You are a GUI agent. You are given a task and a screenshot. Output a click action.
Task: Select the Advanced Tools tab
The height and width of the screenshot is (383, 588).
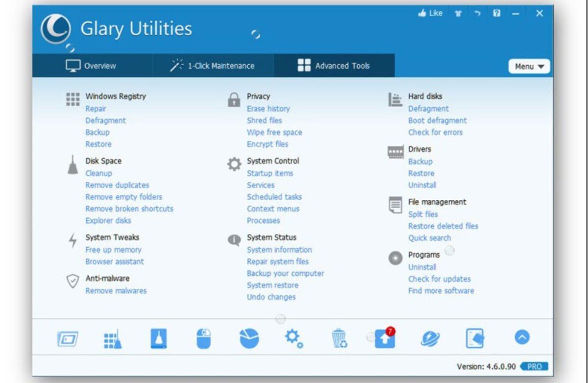point(334,66)
